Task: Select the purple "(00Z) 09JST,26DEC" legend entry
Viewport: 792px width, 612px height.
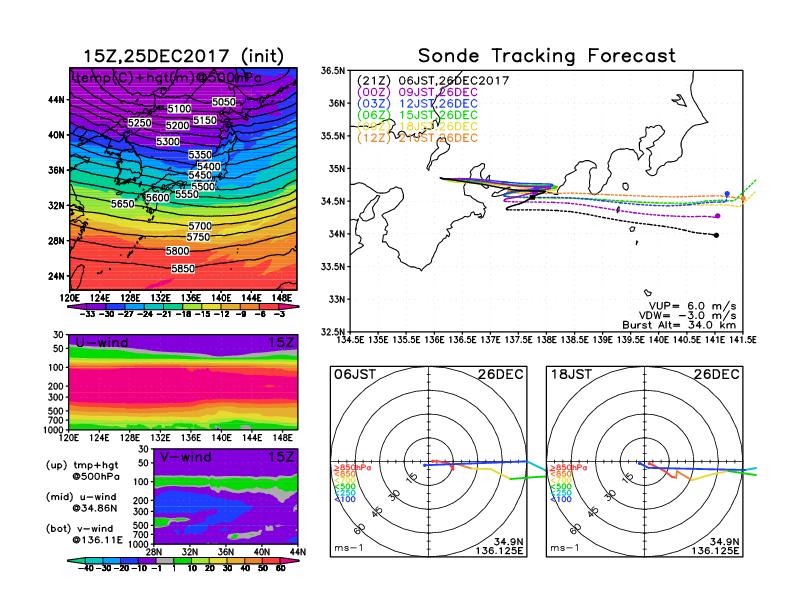Action: 417,92
